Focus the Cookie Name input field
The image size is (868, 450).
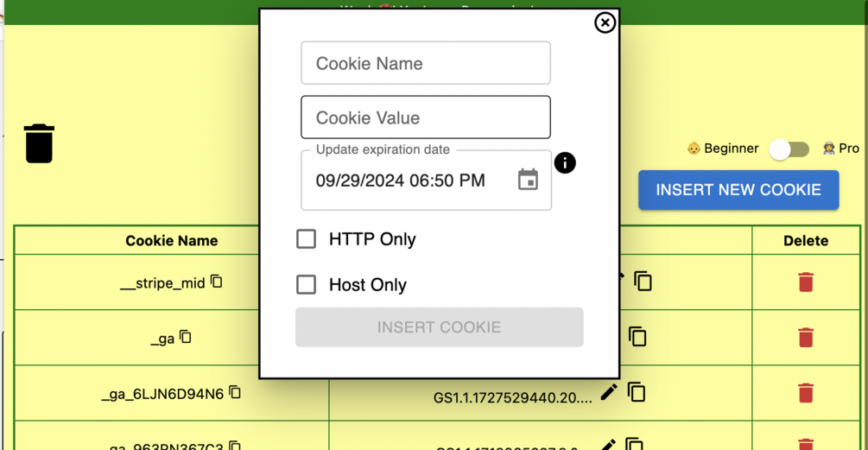[x=425, y=63]
